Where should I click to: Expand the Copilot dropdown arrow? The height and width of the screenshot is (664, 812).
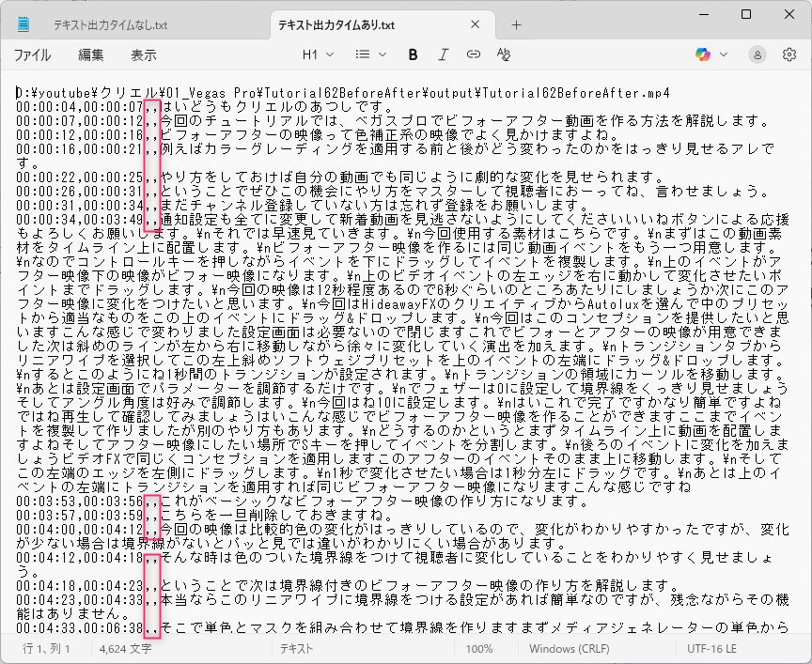pyautogui.click(x=724, y=54)
